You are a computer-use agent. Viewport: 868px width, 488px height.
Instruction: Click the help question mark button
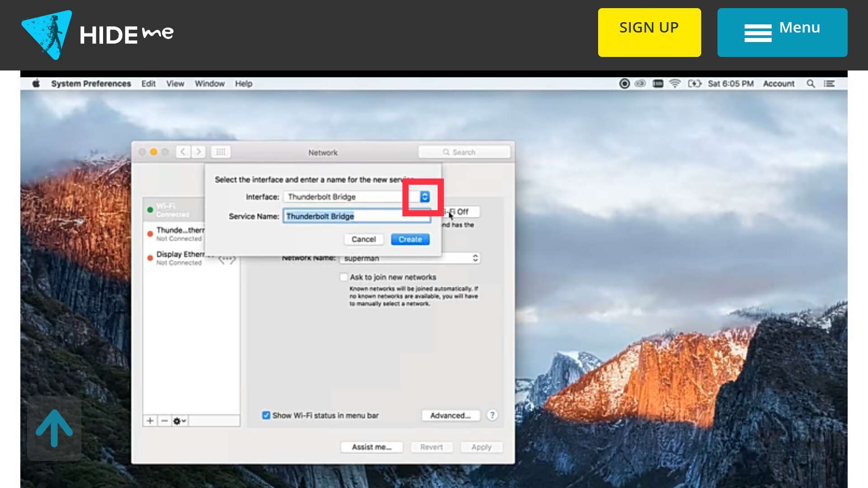tap(492, 415)
